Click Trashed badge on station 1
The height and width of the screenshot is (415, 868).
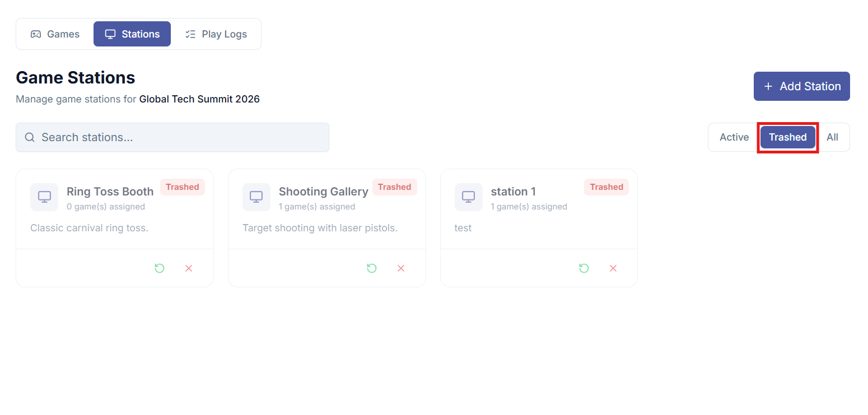coord(606,187)
